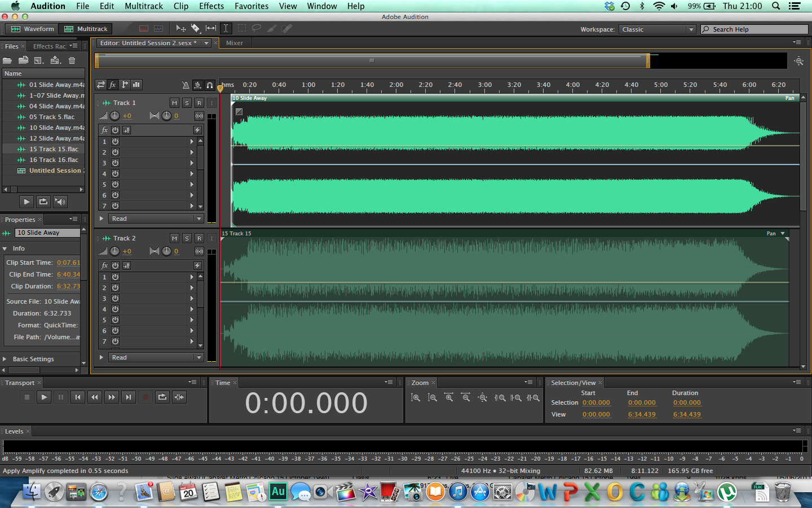Expand the Basic Settings section
The image size is (812, 508).
point(5,359)
